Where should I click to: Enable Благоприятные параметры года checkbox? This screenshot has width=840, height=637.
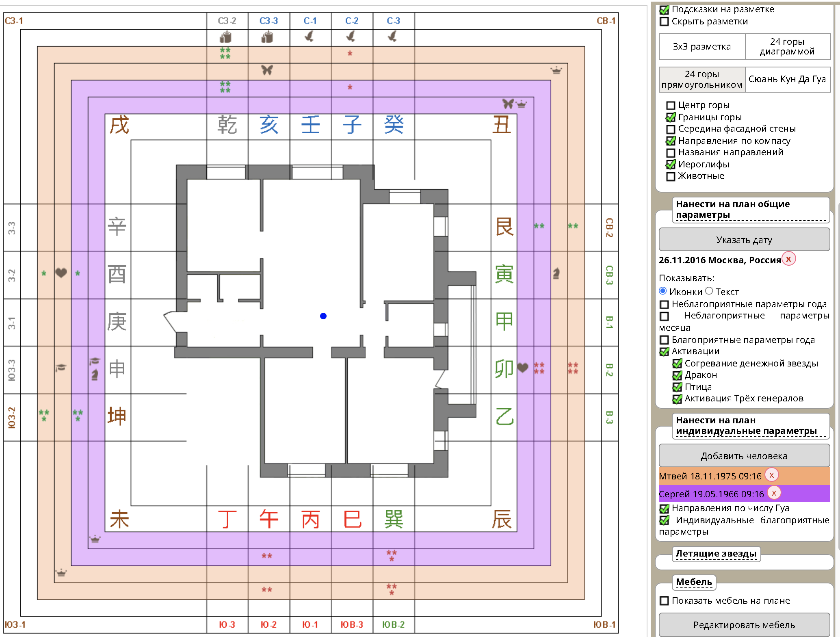[x=664, y=340]
